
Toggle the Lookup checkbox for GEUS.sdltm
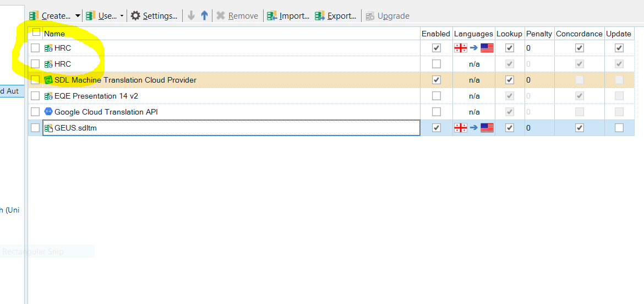tap(510, 128)
